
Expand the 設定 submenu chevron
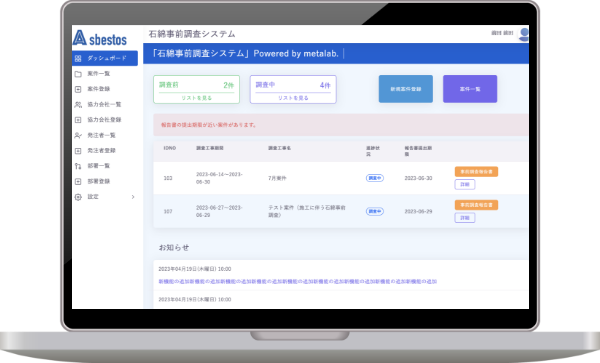pyautogui.click(x=133, y=197)
